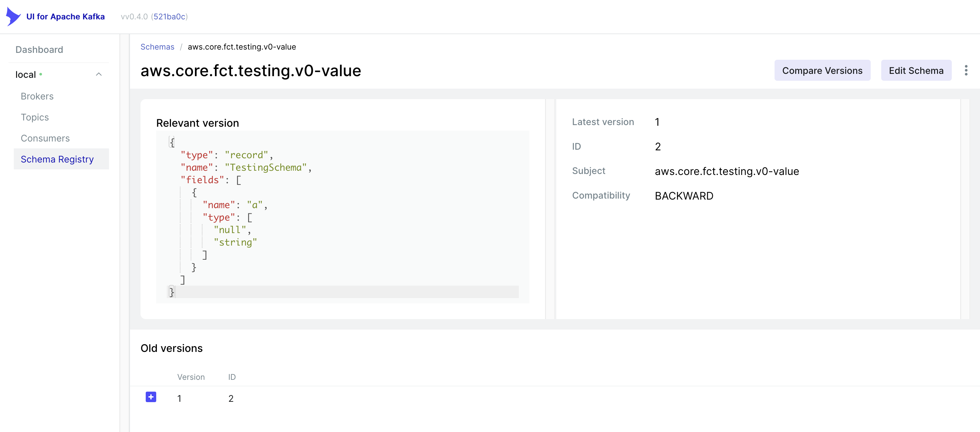Image resolution: width=980 pixels, height=432 pixels.
Task: Open the three-dot schema options menu
Action: coord(966,70)
